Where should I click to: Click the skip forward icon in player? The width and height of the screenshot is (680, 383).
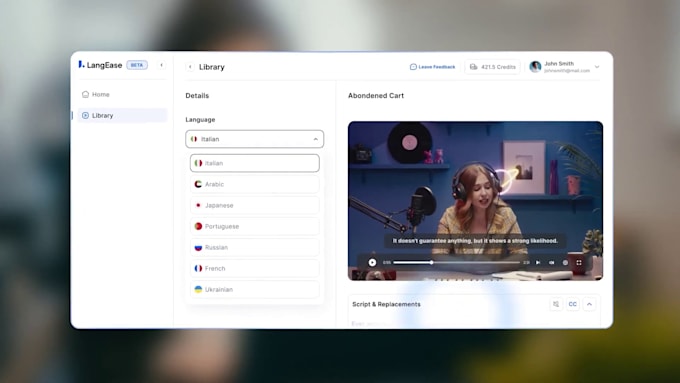click(538, 262)
